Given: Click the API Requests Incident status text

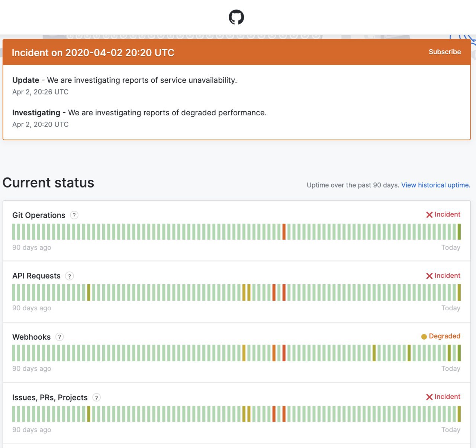Looking at the screenshot, I should 447,275.
